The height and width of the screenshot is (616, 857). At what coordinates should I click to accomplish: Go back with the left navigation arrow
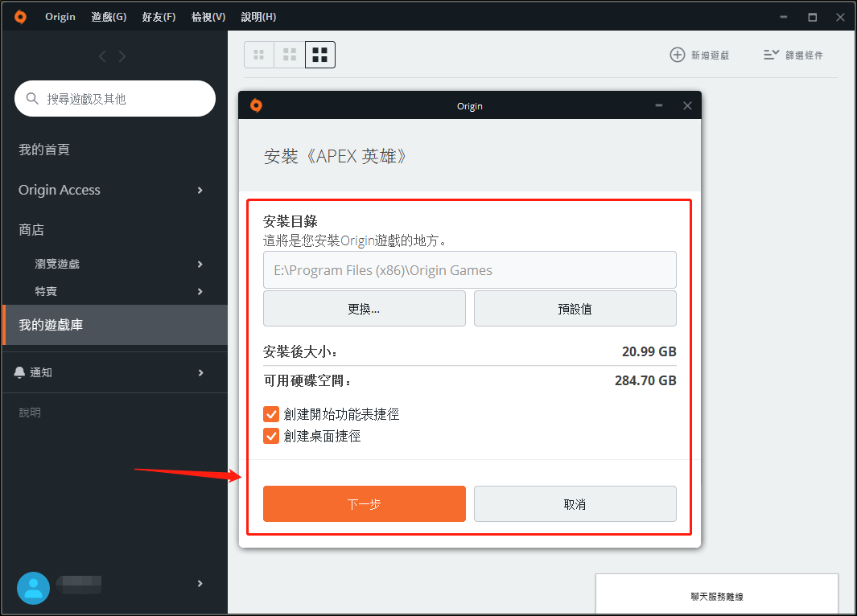click(x=102, y=56)
